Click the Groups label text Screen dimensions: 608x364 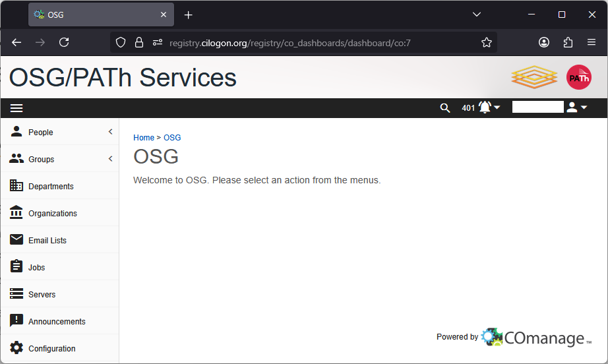point(41,160)
